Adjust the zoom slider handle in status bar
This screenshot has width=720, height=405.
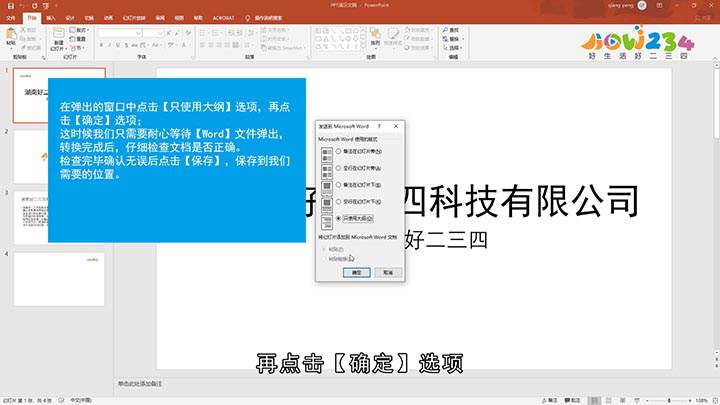[669, 400]
